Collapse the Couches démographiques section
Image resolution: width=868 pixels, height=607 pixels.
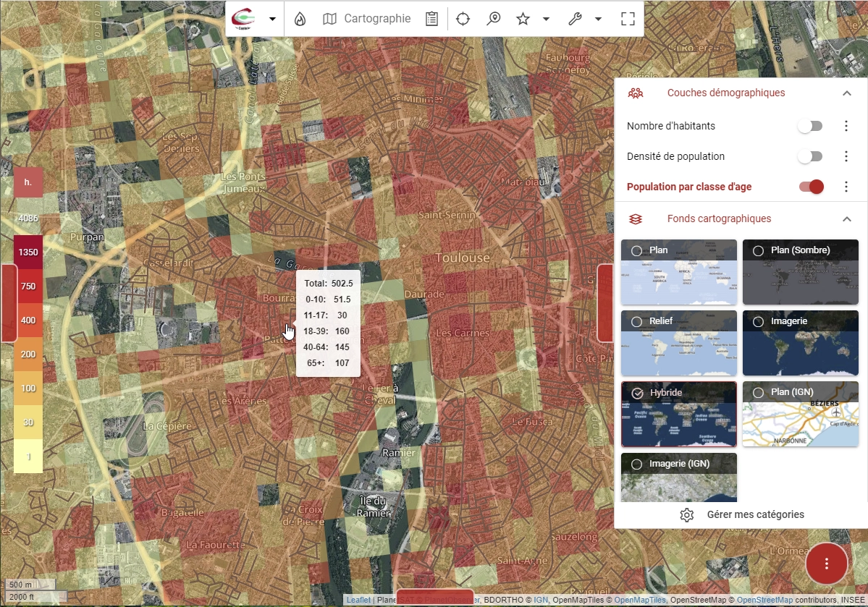[x=846, y=93]
